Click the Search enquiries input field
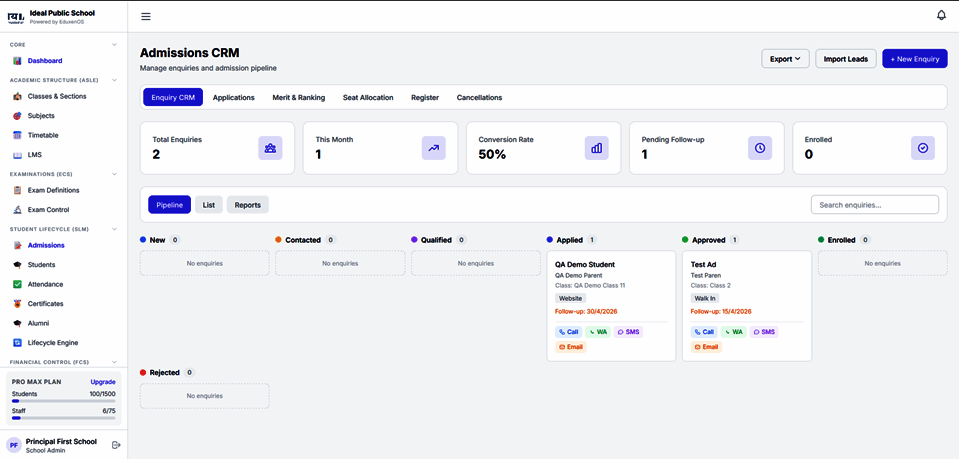This screenshot has width=959, height=459. tap(875, 205)
